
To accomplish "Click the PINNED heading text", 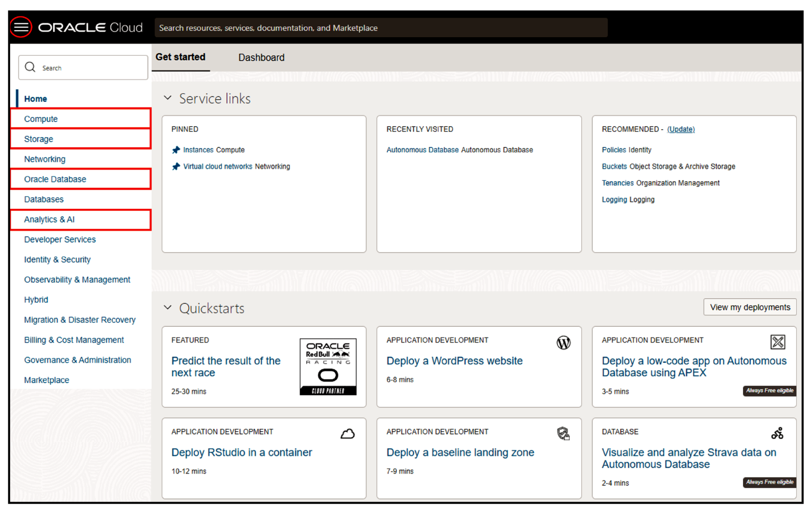I will pos(185,129).
